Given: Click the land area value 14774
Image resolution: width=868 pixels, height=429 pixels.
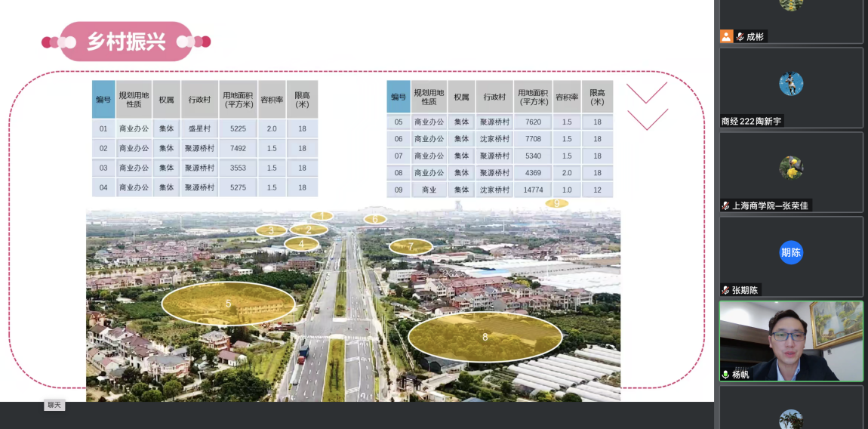Looking at the screenshot, I should 533,190.
